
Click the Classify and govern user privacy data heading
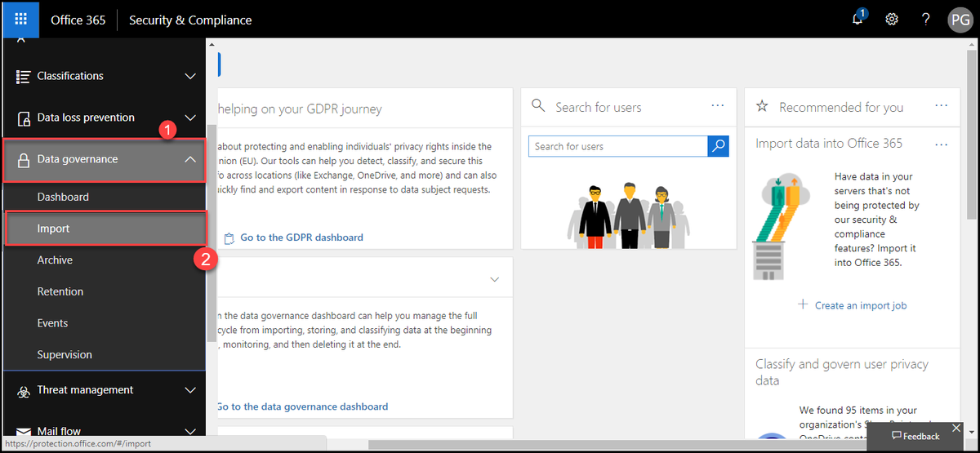841,372
